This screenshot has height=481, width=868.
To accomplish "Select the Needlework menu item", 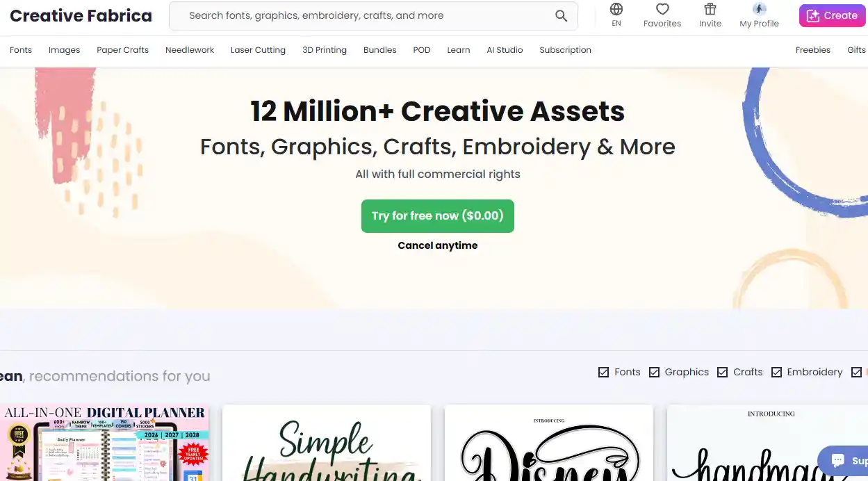I will (189, 50).
